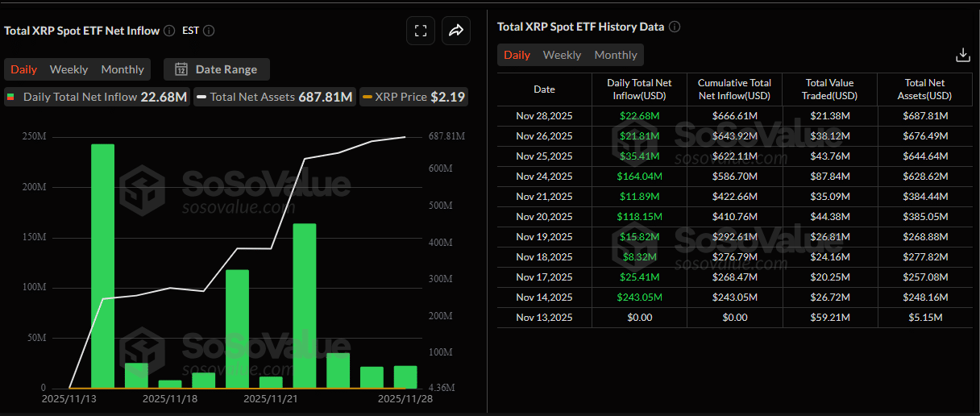Viewport: 980px width, 416px height.
Task: Click info icon beside History Data title
Action: pos(675,27)
